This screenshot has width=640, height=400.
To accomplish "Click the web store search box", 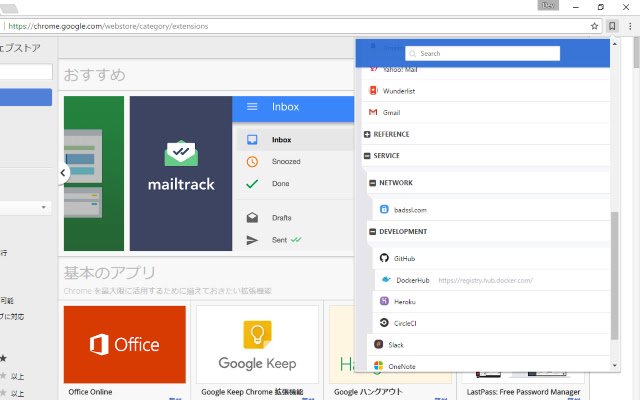I will [x=26, y=72].
